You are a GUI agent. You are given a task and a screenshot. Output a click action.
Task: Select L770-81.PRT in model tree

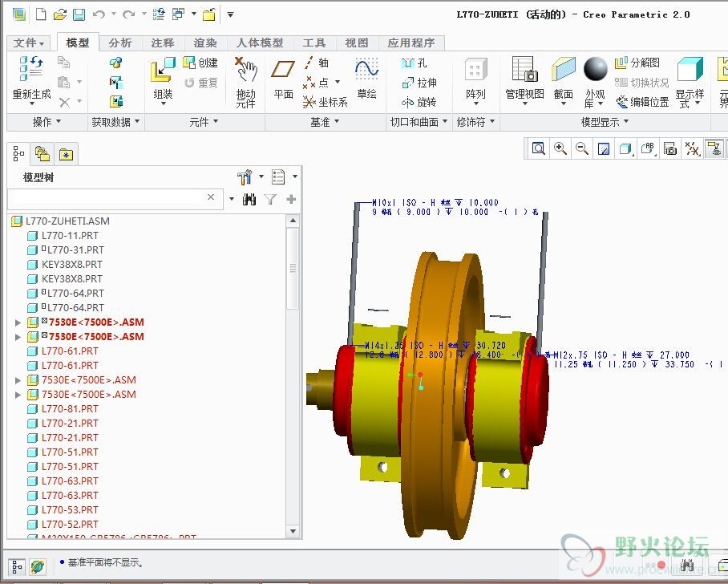(70, 409)
